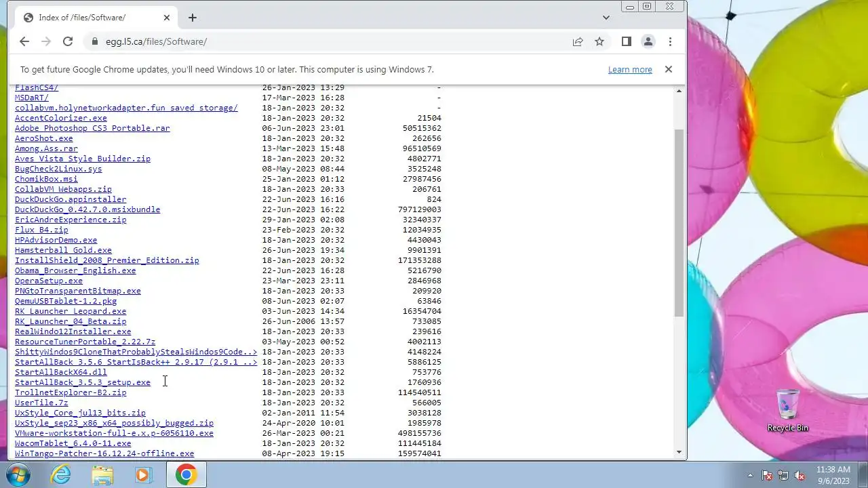The width and height of the screenshot is (868, 488).
Task: Download PNGtoTransparentBitmap.exe
Action: [78, 291]
